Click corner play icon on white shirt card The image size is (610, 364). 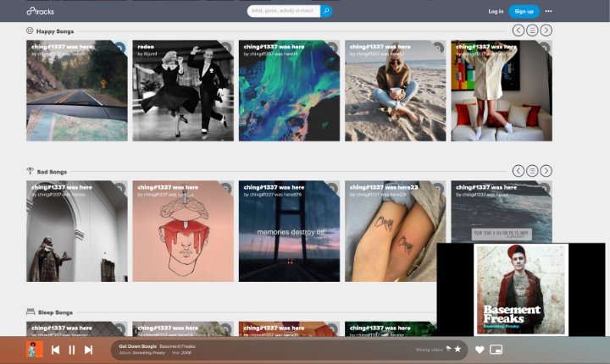545,47
